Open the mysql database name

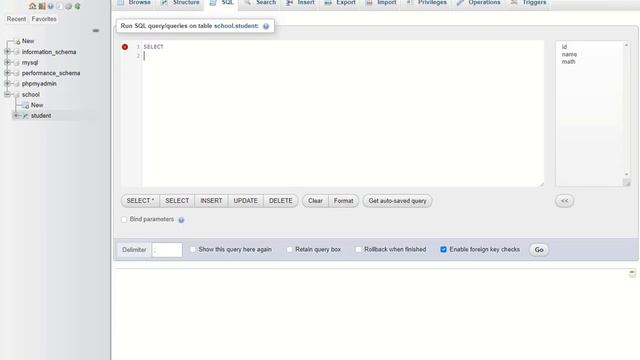[30, 63]
